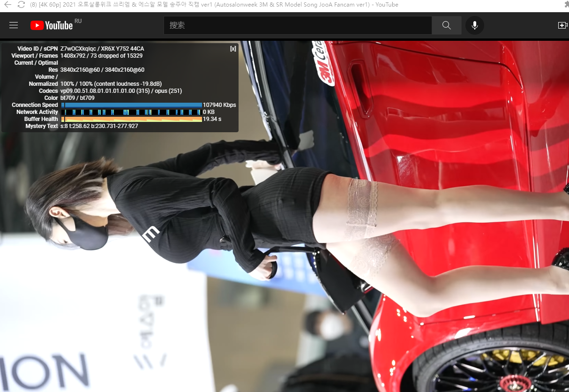Reload the page with the refresh icon
The width and height of the screenshot is (569, 392).
click(21, 5)
